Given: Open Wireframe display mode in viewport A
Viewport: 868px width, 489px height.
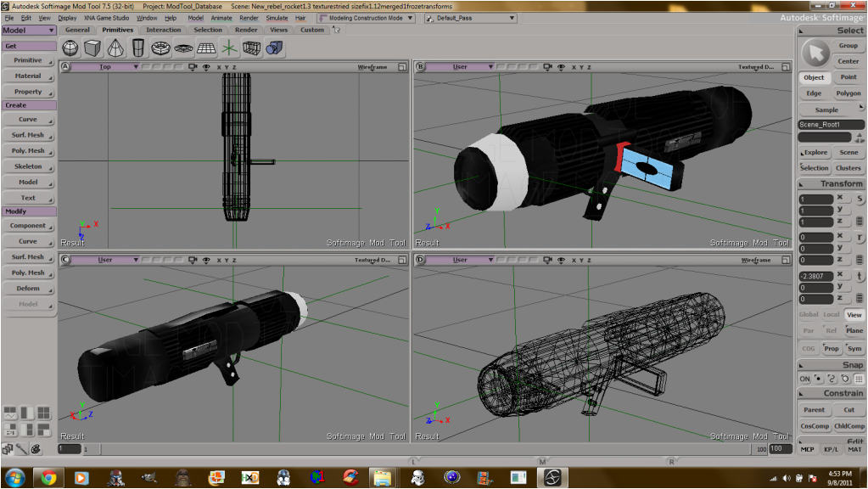Looking at the screenshot, I should point(372,67).
